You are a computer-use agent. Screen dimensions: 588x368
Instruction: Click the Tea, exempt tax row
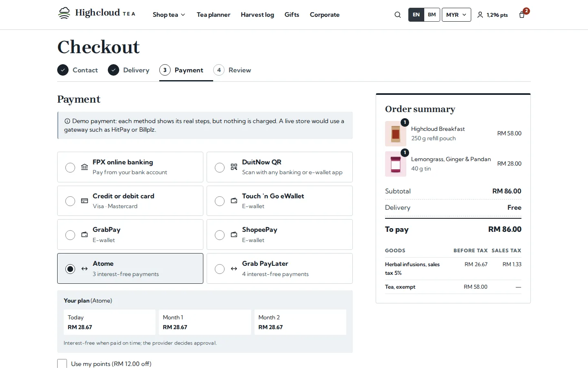(453, 287)
